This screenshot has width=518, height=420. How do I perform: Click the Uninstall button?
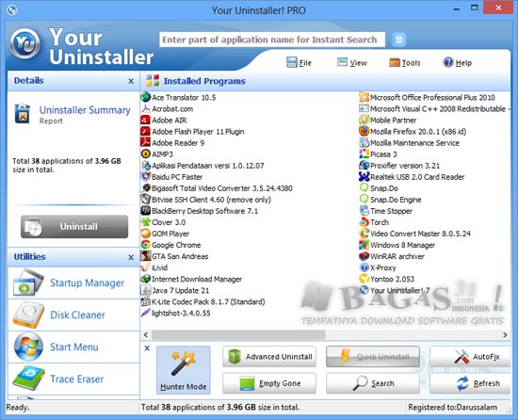click(74, 227)
